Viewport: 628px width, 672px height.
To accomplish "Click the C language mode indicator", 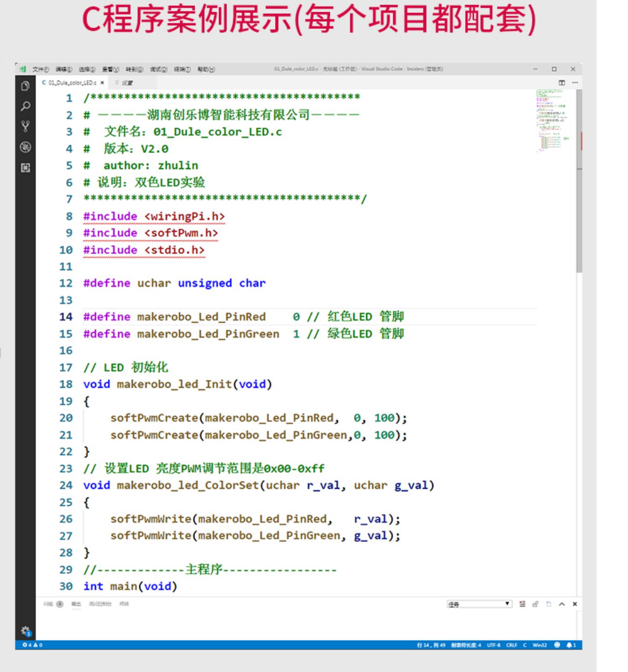I will (x=525, y=645).
